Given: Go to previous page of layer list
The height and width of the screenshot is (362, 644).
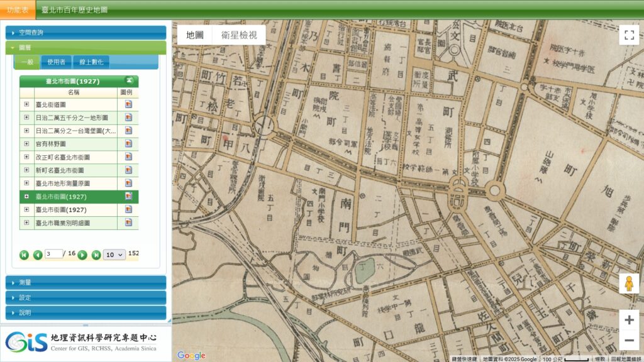Looking at the screenshot, I should (x=38, y=255).
